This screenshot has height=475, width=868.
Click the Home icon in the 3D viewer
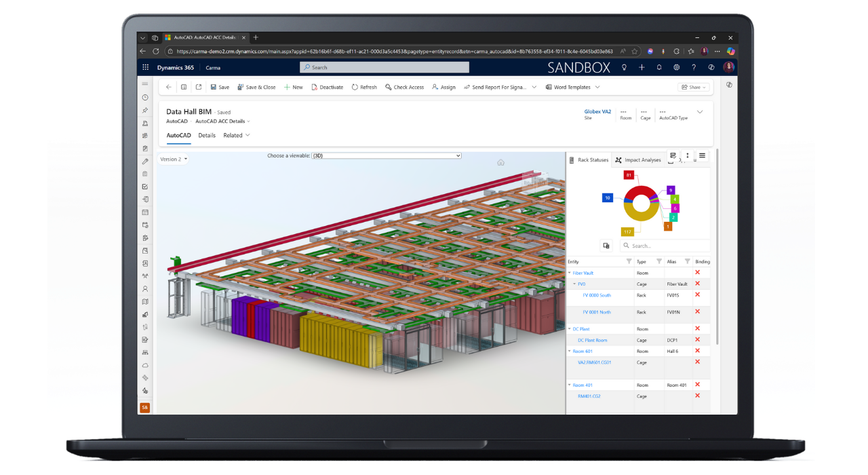[x=500, y=163]
